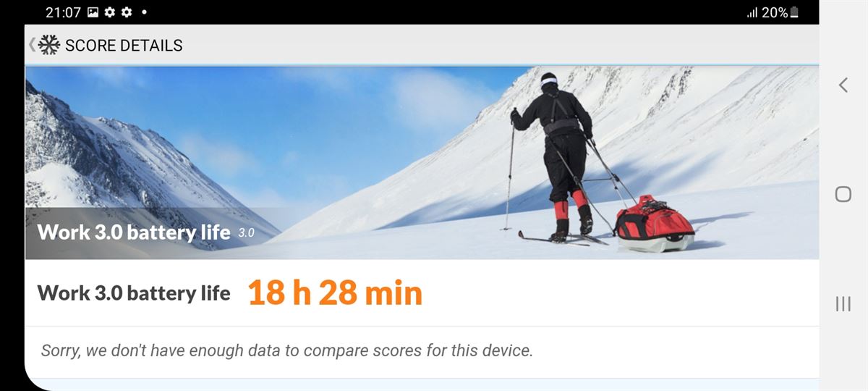Tap the picture notification icon in status bar
Viewport: 868px width, 391px height.
point(93,12)
